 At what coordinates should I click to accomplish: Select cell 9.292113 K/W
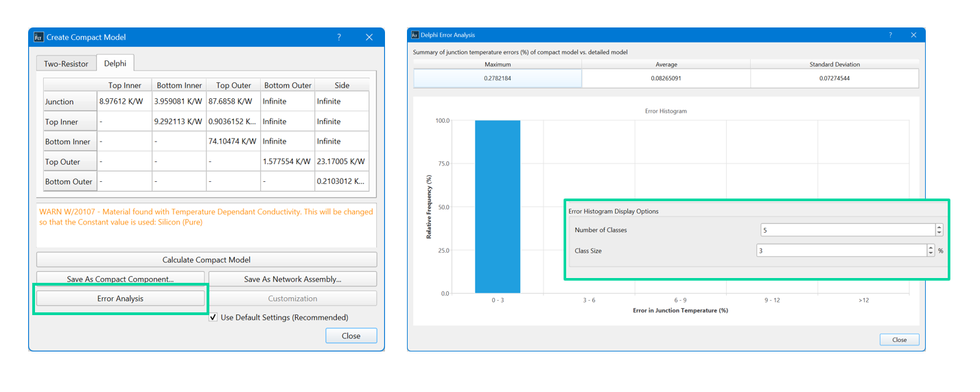coord(179,122)
